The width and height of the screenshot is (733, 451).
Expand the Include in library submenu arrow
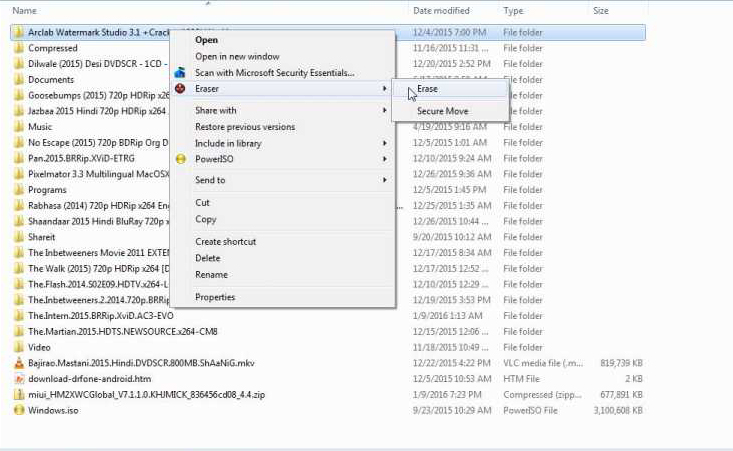384,143
